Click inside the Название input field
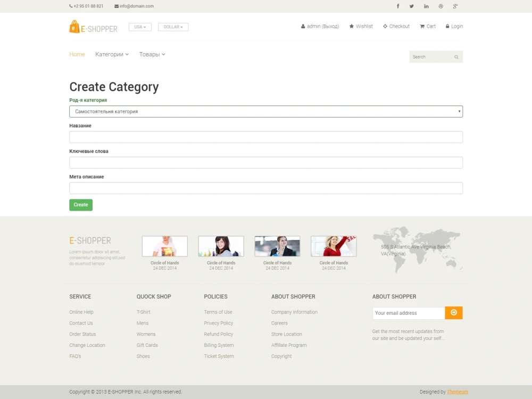Image resolution: width=532 pixels, height=399 pixels. [265, 137]
